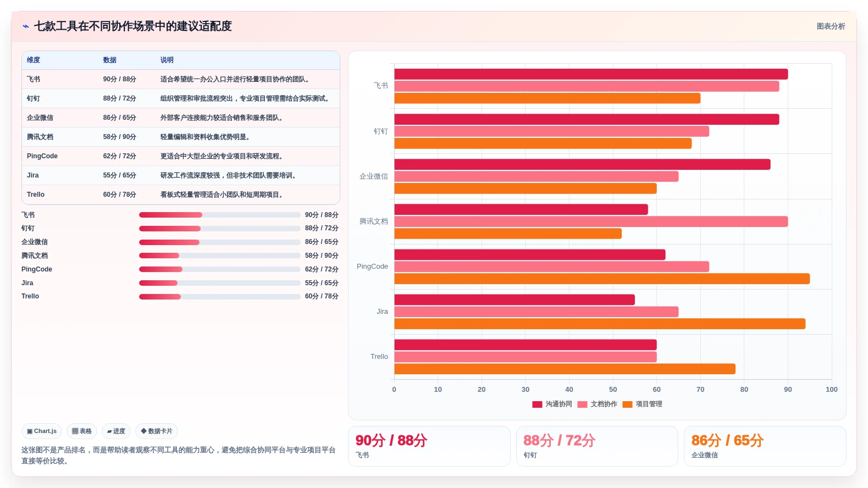Click table value 58分 / 90分
Image resolution: width=868 pixels, height=488 pixels.
click(120, 137)
